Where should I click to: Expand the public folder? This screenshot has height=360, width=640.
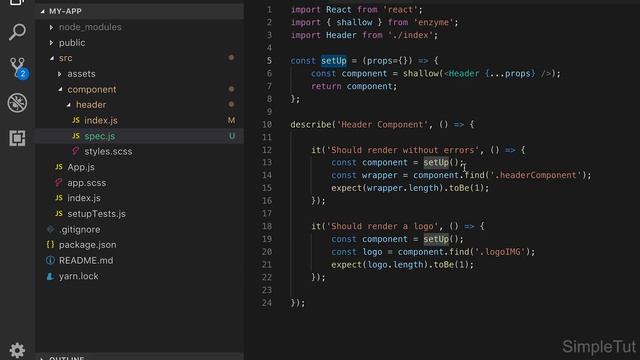51,43
